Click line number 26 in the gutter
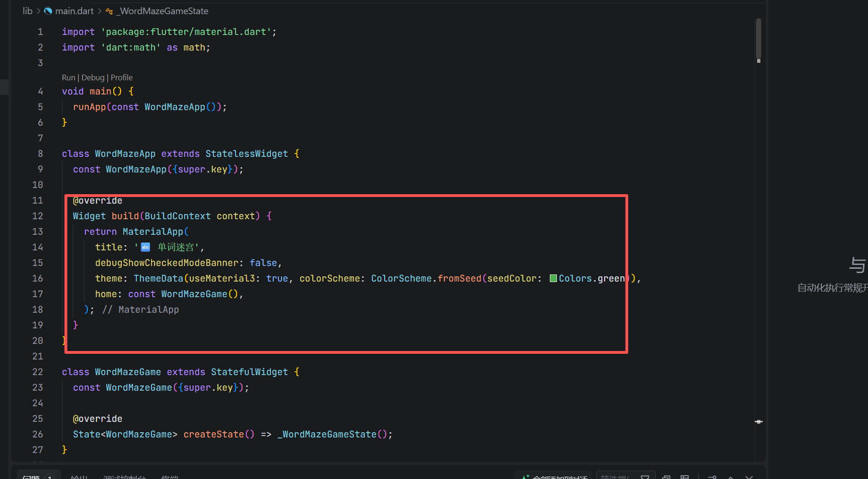This screenshot has height=479, width=868. pos(38,434)
